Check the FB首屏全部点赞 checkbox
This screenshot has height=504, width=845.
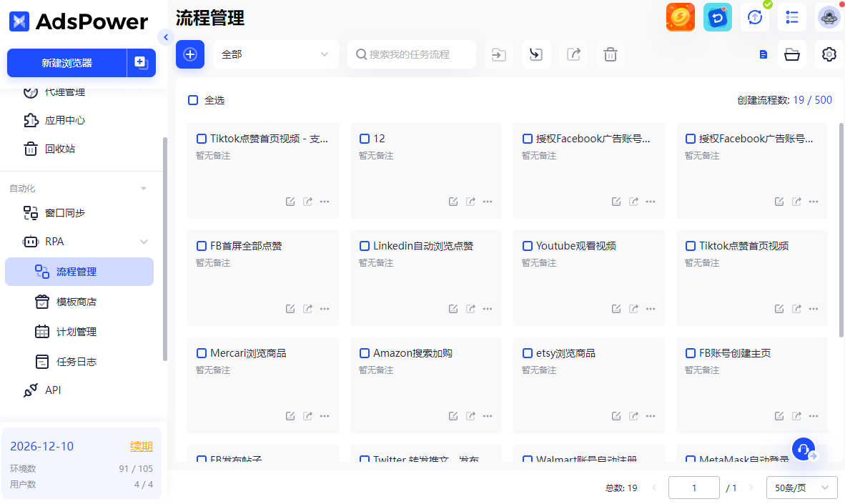(202, 246)
